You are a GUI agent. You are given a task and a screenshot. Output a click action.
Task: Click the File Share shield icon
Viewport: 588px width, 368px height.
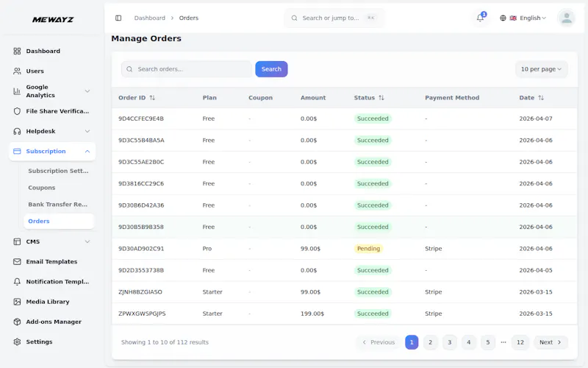point(17,111)
